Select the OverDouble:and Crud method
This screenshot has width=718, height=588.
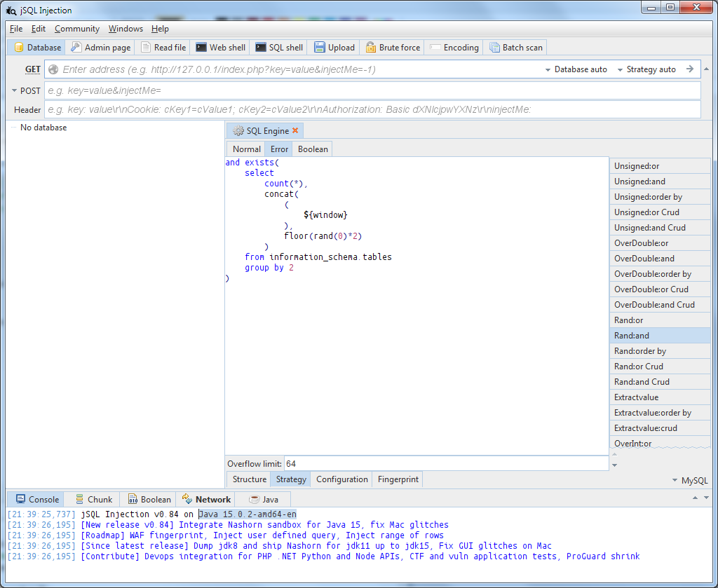660,305
